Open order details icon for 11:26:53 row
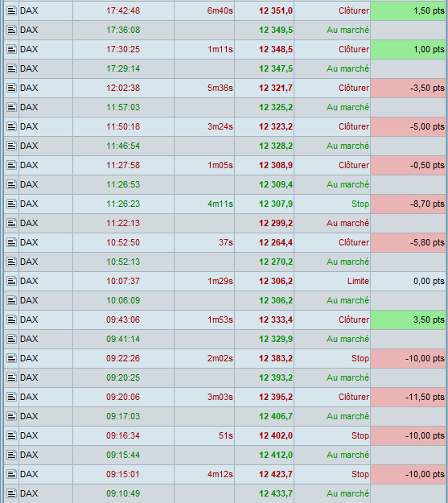The image size is (448, 503). pos(11,184)
